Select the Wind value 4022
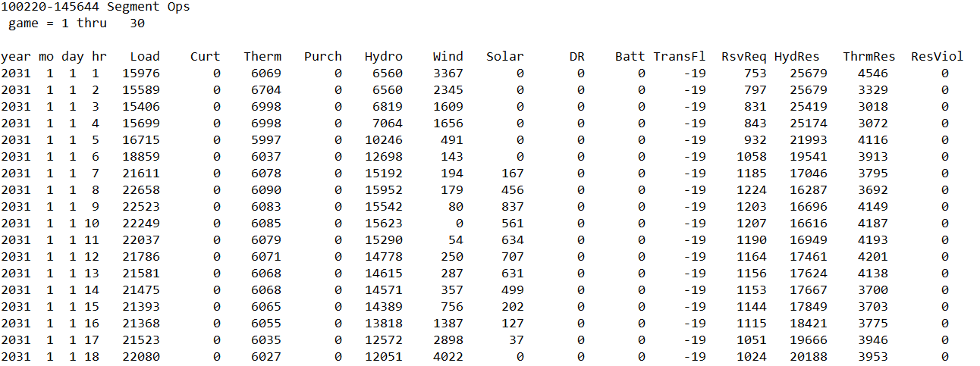 coord(448,357)
